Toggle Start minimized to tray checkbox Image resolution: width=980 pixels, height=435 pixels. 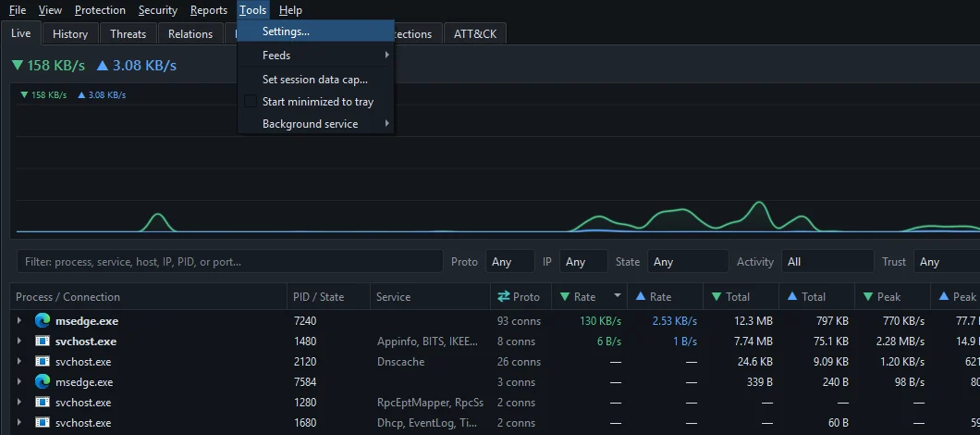coord(250,102)
